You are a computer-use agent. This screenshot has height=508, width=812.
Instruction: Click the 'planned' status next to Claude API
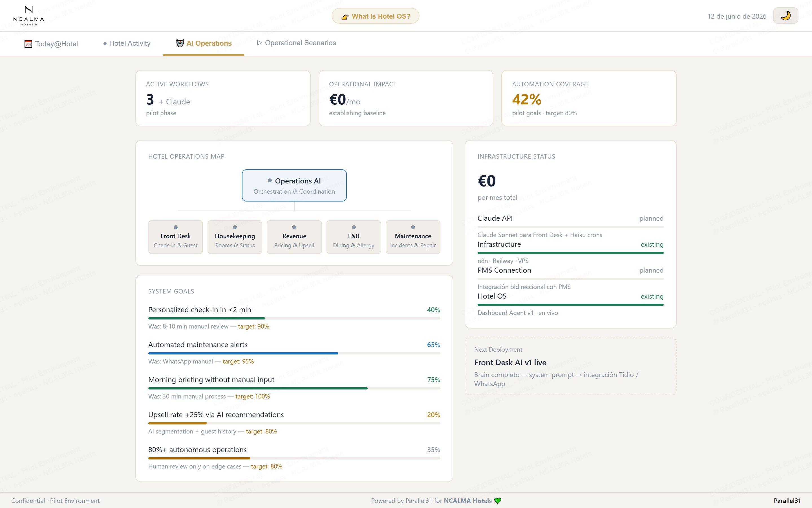tap(651, 218)
